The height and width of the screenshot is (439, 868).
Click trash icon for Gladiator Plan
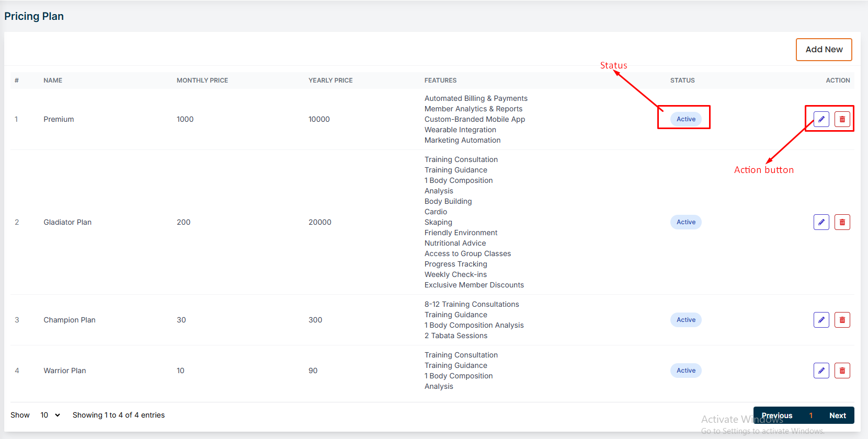tap(842, 222)
